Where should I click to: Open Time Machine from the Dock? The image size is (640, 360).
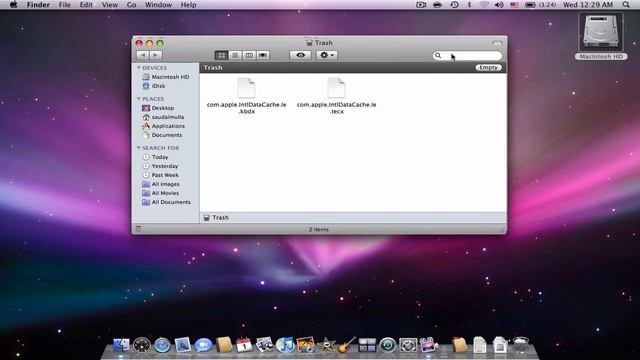[x=387, y=345]
